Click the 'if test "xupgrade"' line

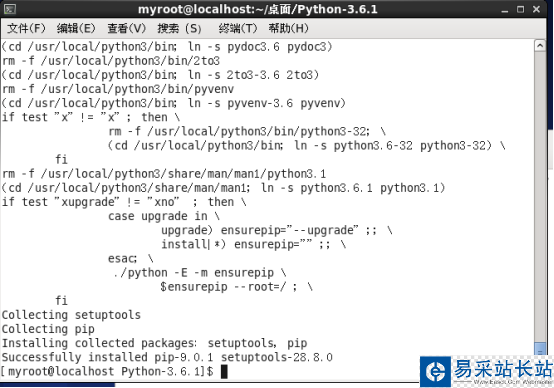coord(124,202)
